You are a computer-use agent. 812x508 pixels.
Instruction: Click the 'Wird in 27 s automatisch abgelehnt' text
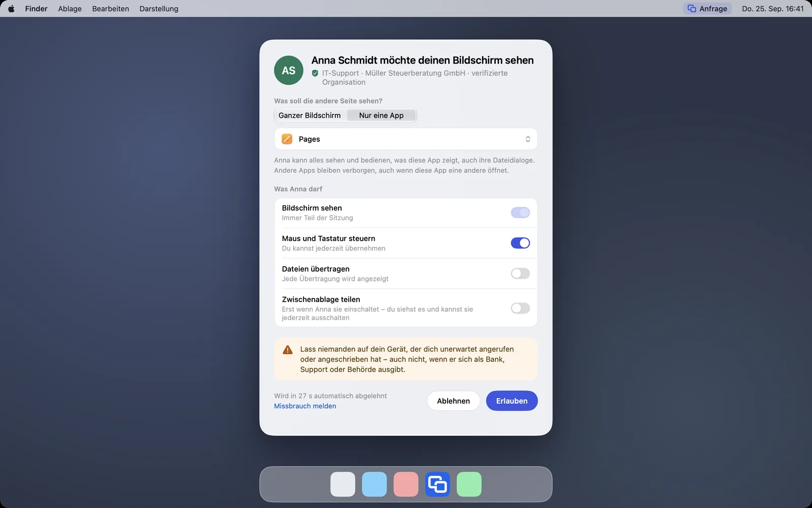pos(330,396)
